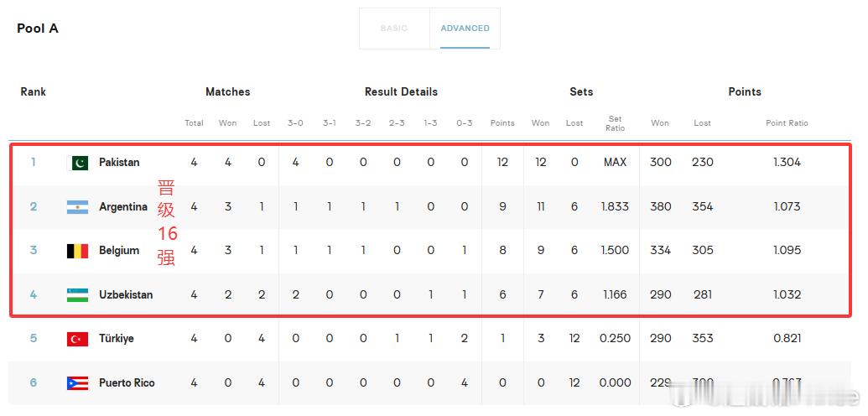Click the Rank column header

click(34, 92)
